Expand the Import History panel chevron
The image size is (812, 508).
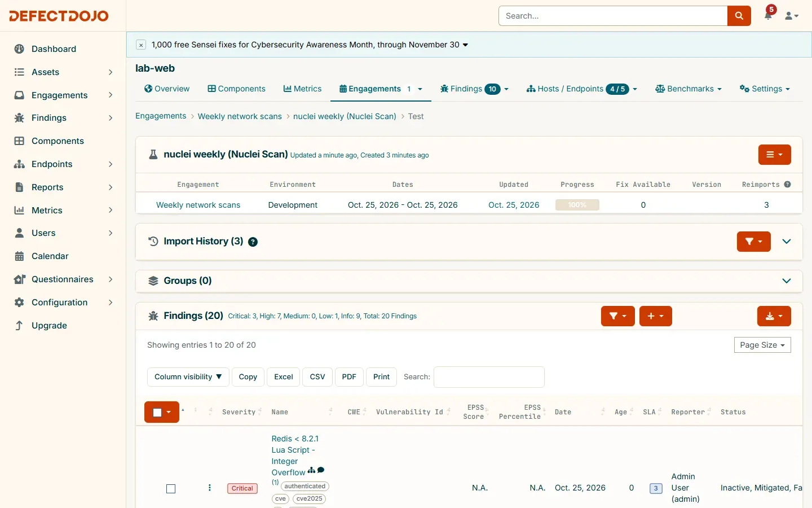pyautogui.click(x=787, y=242)
